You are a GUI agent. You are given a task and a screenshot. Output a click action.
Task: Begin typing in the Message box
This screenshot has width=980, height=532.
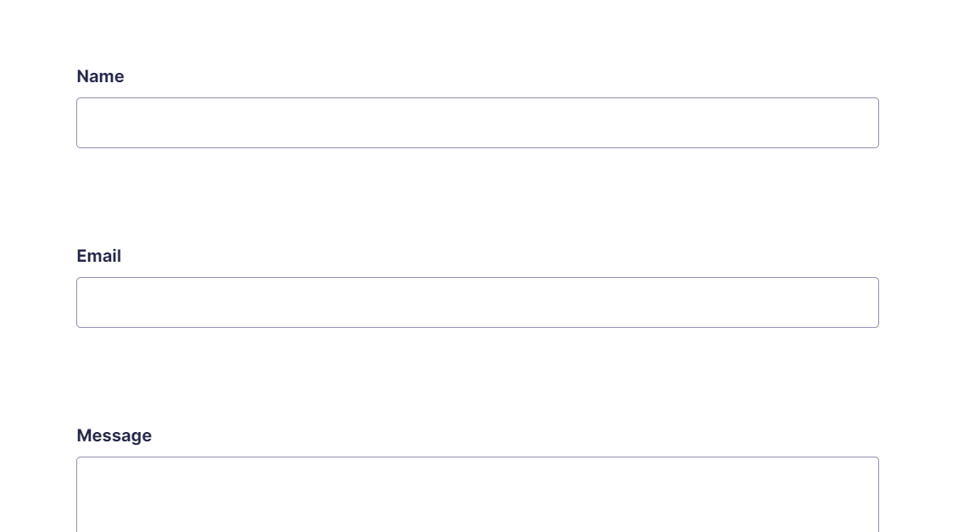pyautogui.click(x=477, y=495)
